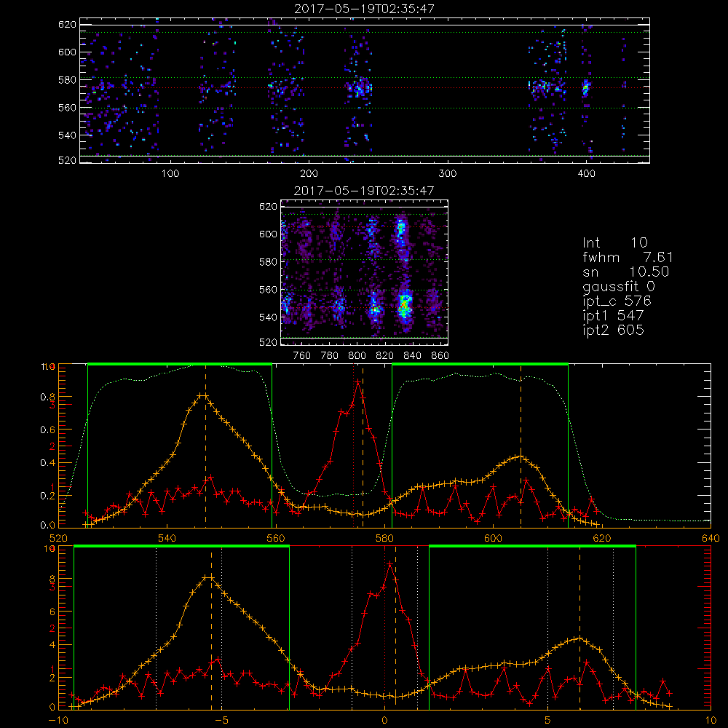Click the orange curve's highest peak in the bottom plot
This screenshot has height=728, width=728.
coord(208,577)
